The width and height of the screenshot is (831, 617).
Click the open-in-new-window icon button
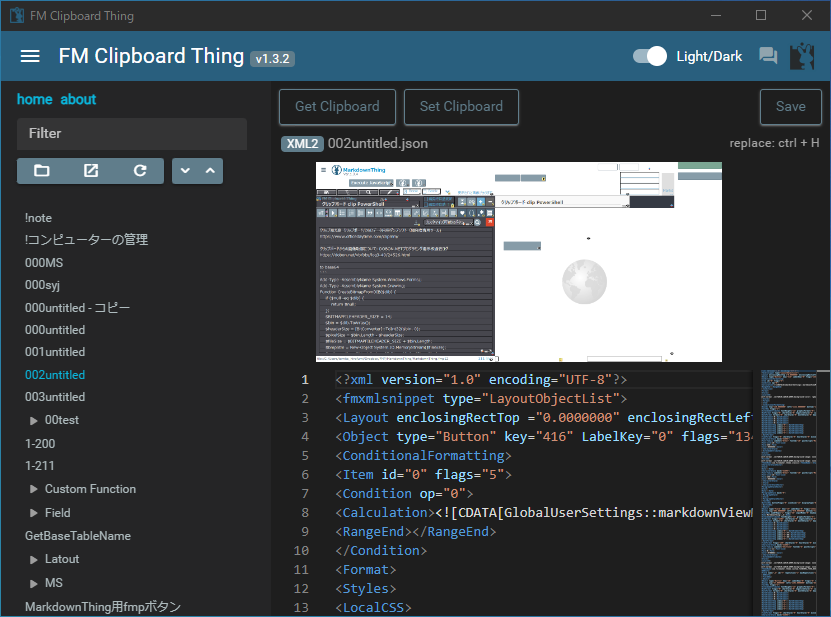click(x=91, y=171)
